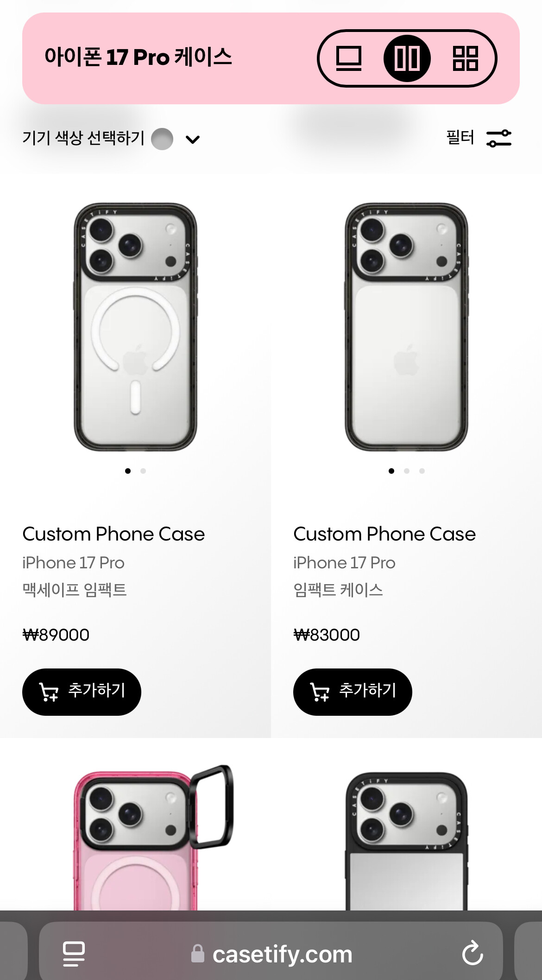Open the 맥세이프 임팩트 Custom Phone Case title

point(113,534)
